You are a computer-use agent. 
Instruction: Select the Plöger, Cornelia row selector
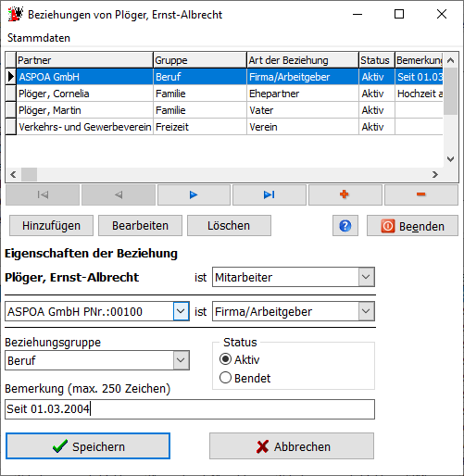[x=11, y=94]
